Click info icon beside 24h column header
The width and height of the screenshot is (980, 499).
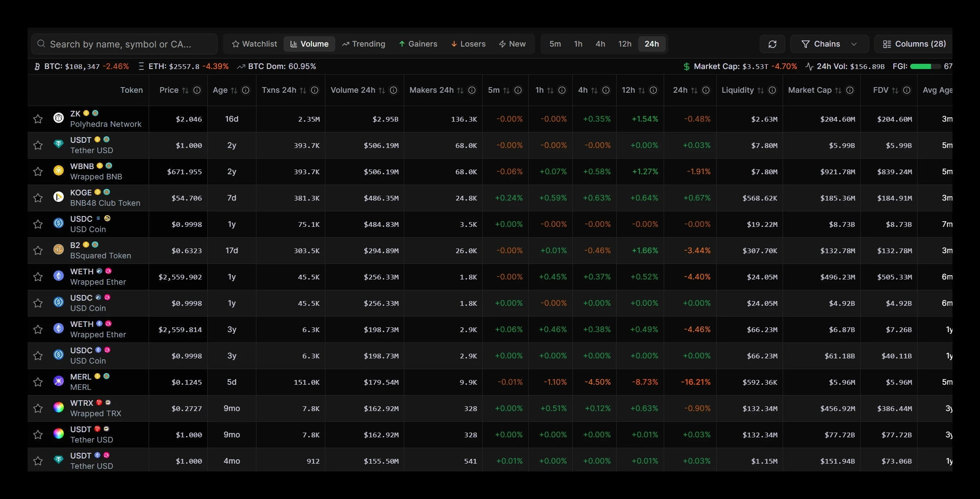coord(706,90)
